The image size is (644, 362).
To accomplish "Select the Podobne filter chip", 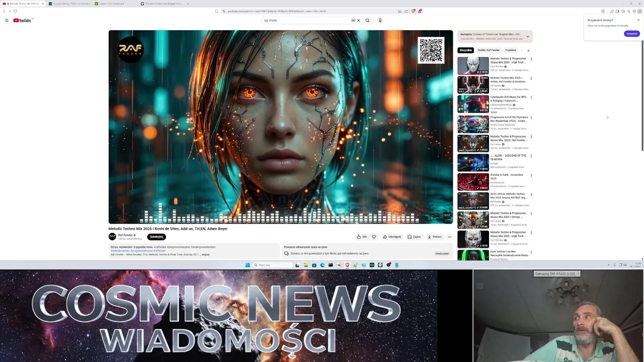I will 511,50.
